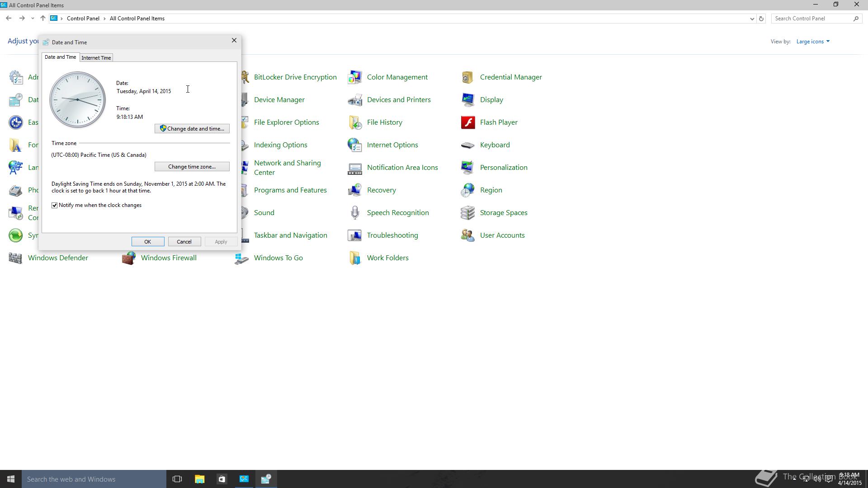Go back with the Back arrow
868x488 pixels.
[9, 19]
